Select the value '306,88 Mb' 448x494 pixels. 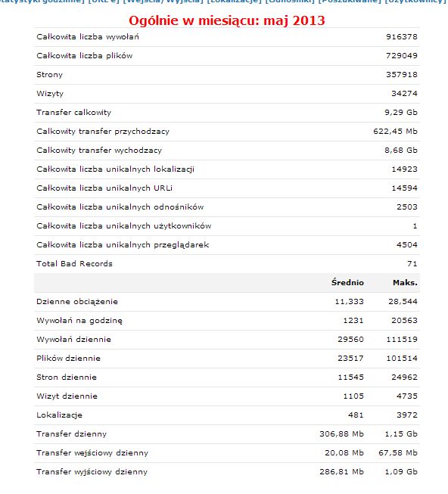pyautogui.click(x=341, y=433)
